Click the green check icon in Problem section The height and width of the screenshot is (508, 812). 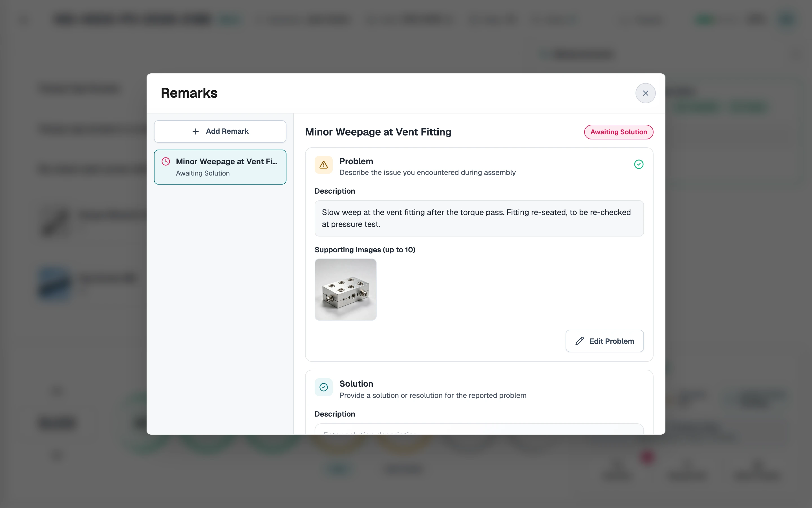pyautogui.click(x=639, y=164)
